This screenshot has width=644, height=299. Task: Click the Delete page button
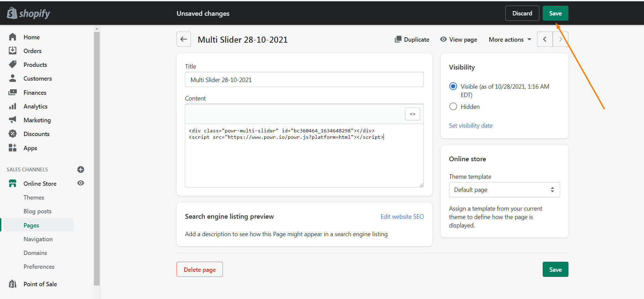200,269
